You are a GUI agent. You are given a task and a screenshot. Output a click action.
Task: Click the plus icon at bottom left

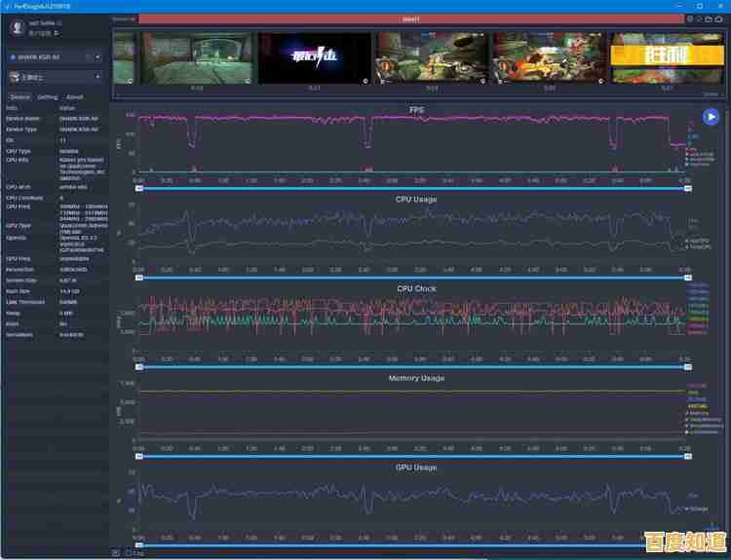116,552
